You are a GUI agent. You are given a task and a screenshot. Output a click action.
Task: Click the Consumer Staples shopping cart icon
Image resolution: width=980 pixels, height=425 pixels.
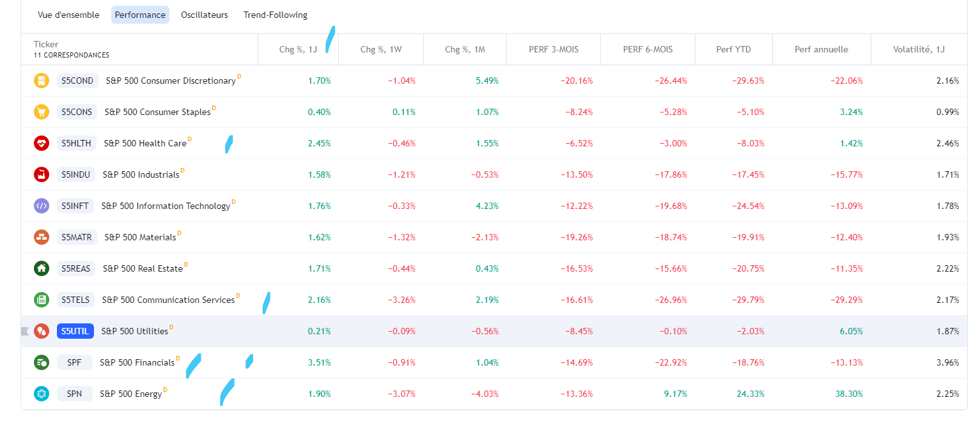[x=42, y=112]
